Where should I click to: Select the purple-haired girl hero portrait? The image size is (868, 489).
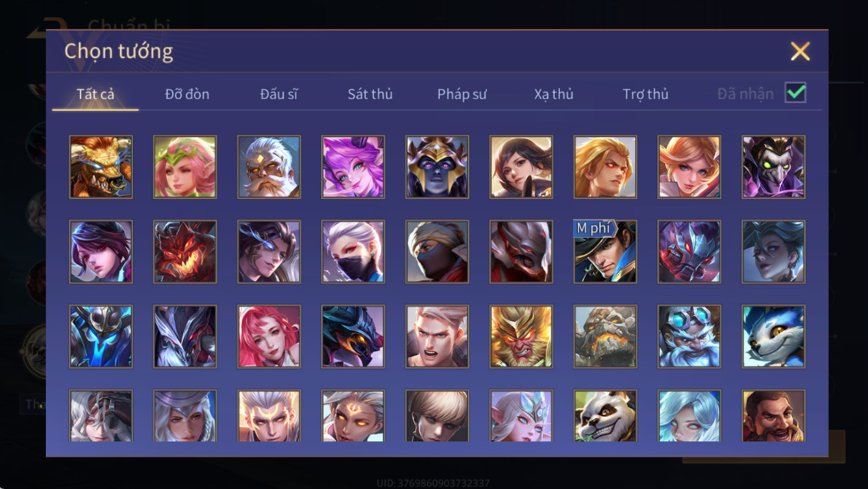[353, 166]
